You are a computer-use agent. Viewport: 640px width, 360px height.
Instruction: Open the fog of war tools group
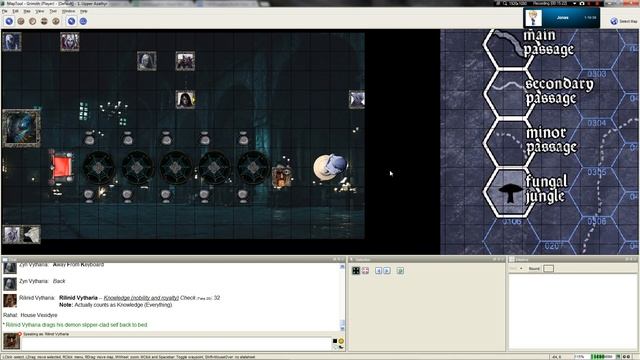(44, 21)
